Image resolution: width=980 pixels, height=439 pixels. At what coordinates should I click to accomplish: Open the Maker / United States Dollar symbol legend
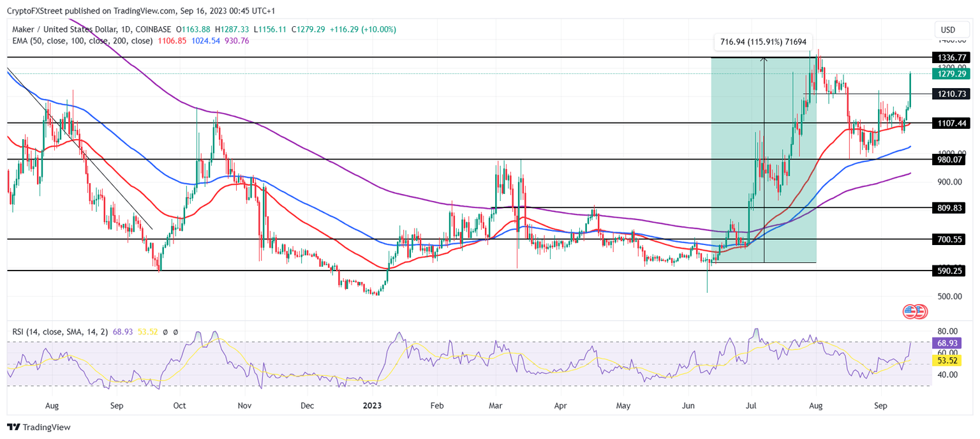[64, 29]
